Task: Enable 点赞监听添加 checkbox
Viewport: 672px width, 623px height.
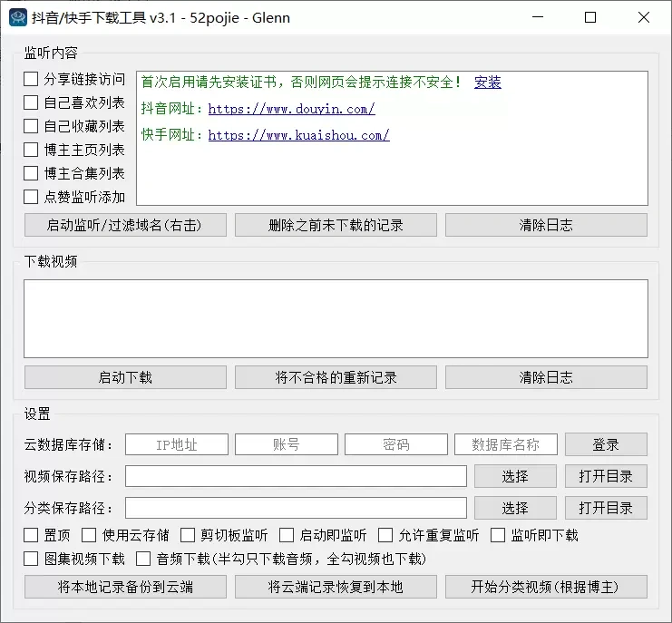Action: click(x=32, y=197)
